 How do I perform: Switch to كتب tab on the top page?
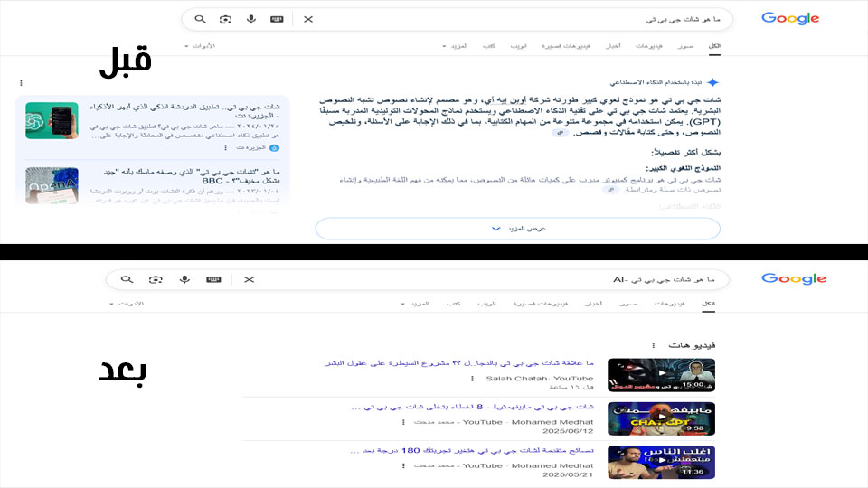pos(489,46)
